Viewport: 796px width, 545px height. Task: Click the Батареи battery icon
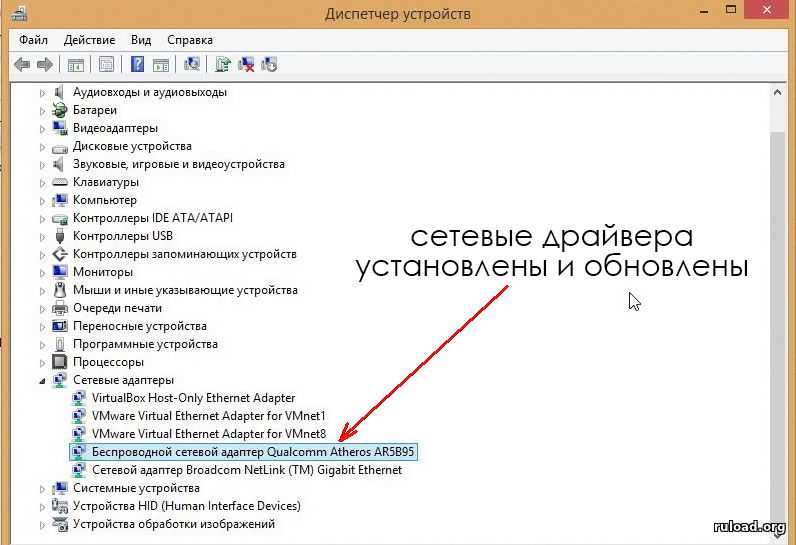pos(60,110)
